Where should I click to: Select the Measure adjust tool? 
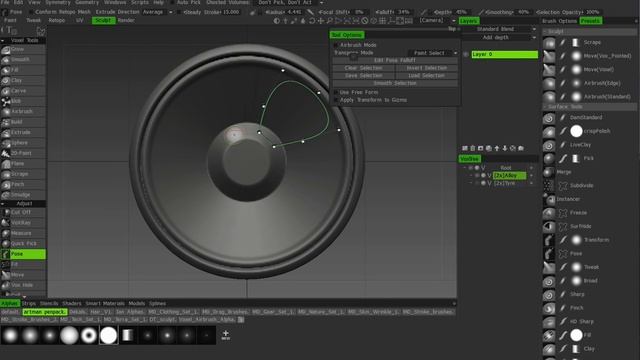[23, 233]
